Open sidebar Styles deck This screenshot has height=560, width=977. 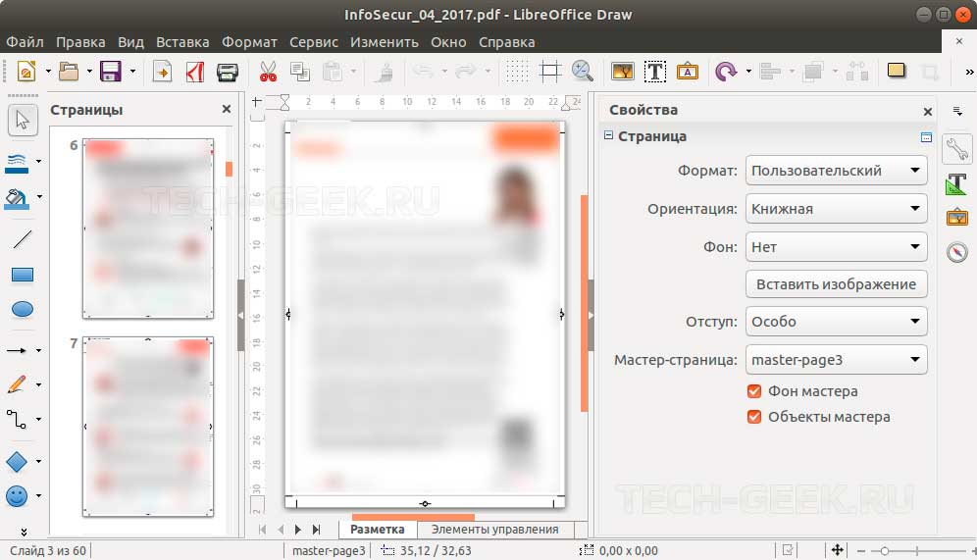tap(957, 184)
